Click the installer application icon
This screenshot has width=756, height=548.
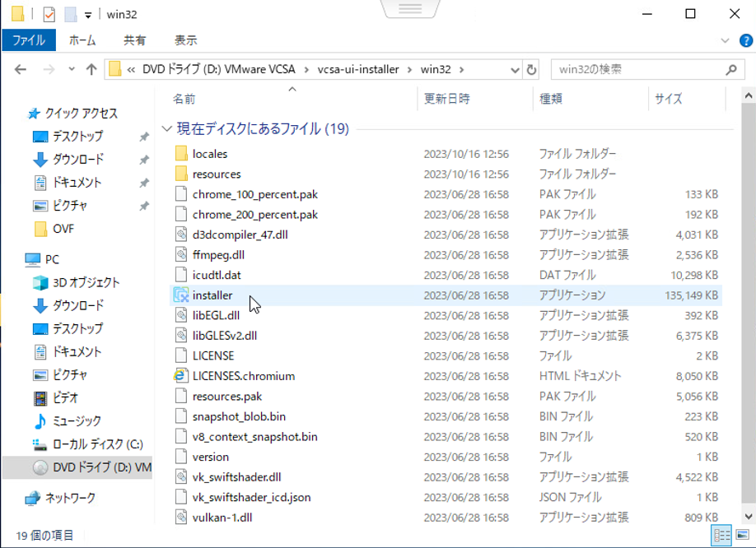tap(182, 295)
